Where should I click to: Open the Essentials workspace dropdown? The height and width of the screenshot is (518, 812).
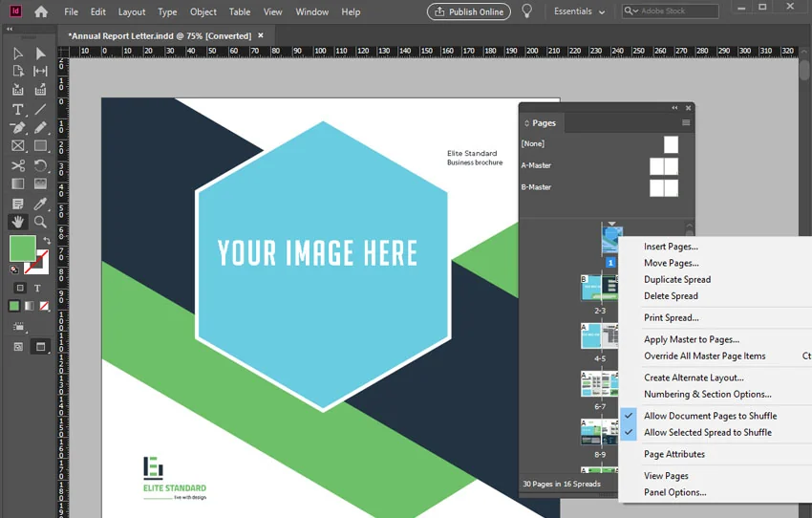(x=579, y=11)
